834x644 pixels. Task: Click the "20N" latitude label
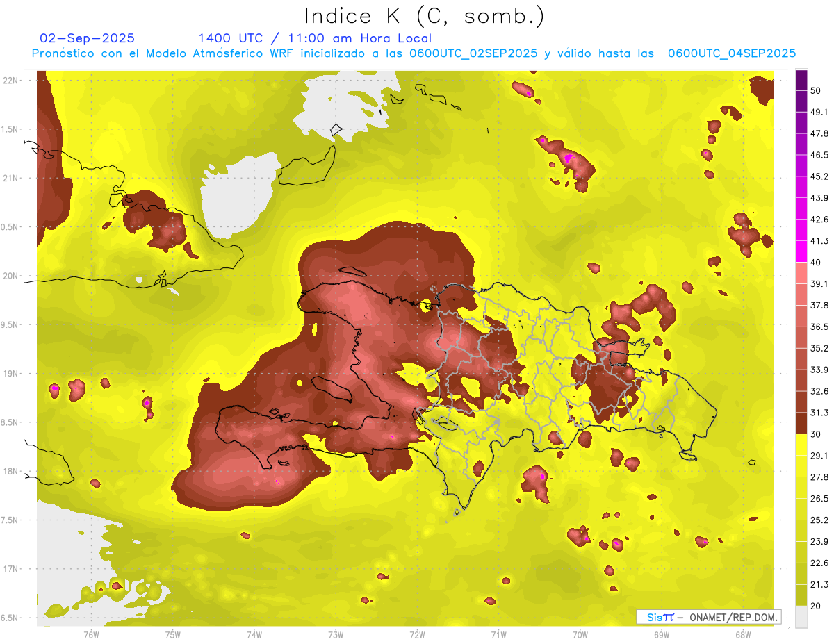10,276
